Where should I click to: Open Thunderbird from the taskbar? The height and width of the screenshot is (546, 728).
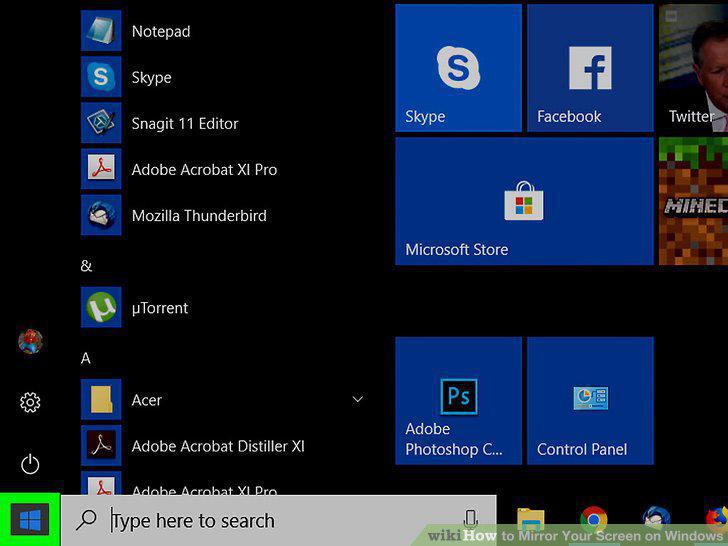coord(656,520)
